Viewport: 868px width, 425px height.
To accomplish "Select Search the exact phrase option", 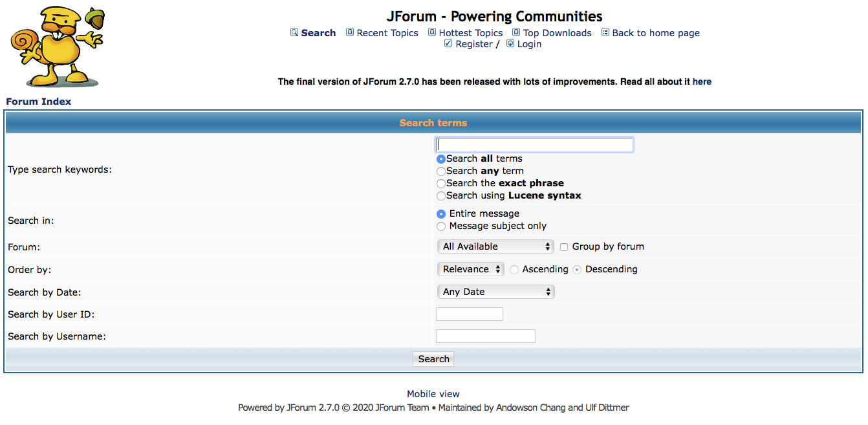I will [441, 184].
